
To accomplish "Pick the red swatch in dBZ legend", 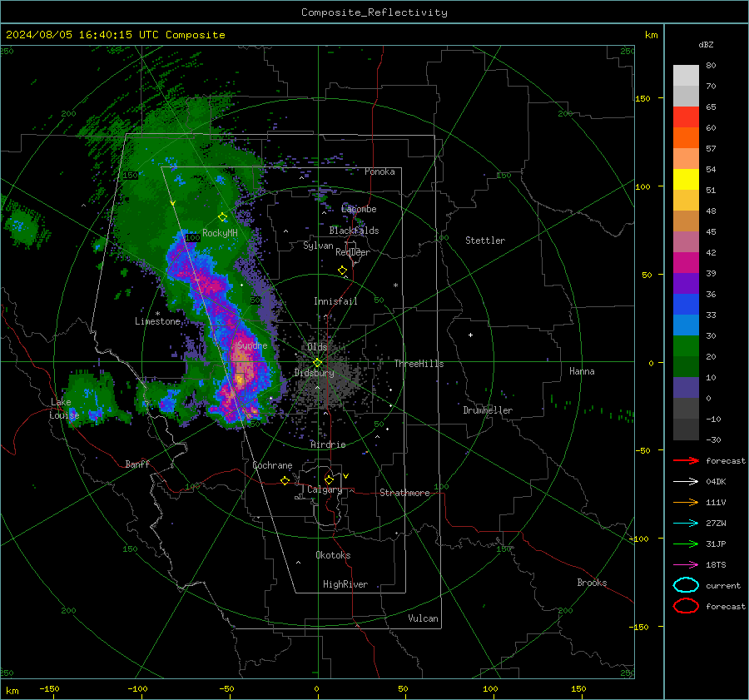I will pyautogui.click(x=686, y=117).
